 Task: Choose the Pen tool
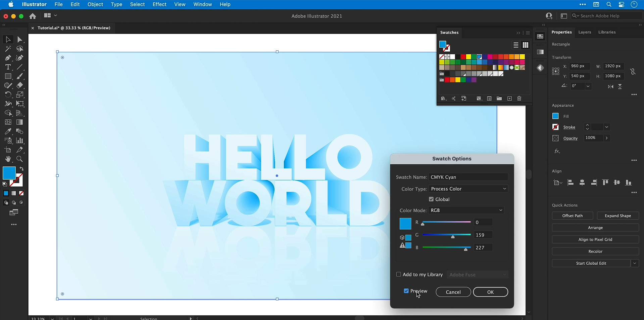pos(8,58)
